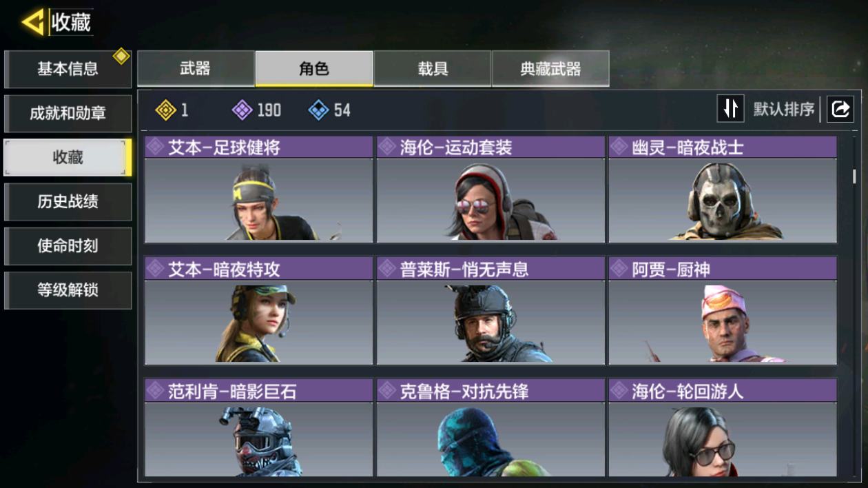Go back using the yellow arrow icon

tap(32, 23)
